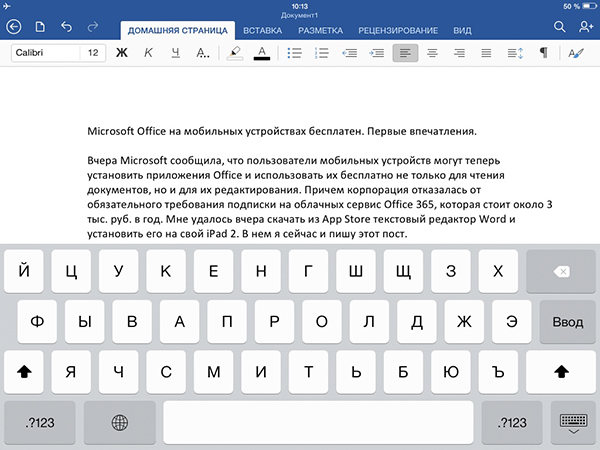Justify the paragraph text
Viewport: 600px width, 450px height.
pos(486,53)
